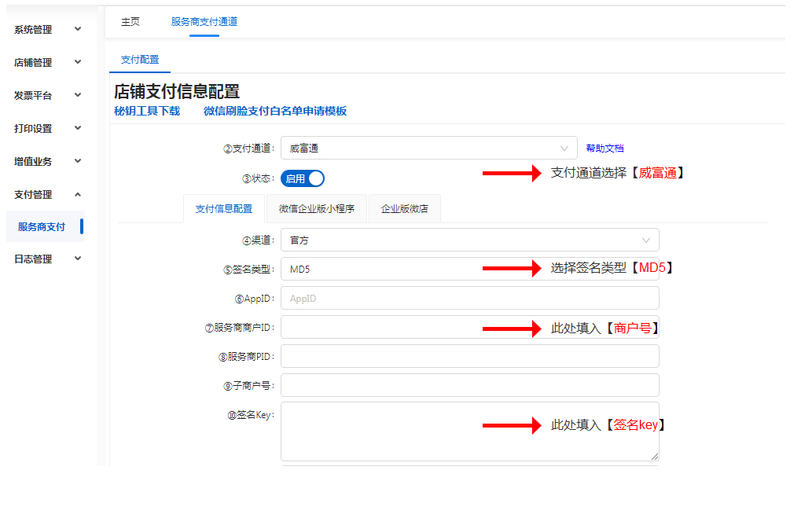The height and width of the screenshot is (514, 812).
Task: Expand the 打印设置 sidebar menu
Action: coord(47,129)
